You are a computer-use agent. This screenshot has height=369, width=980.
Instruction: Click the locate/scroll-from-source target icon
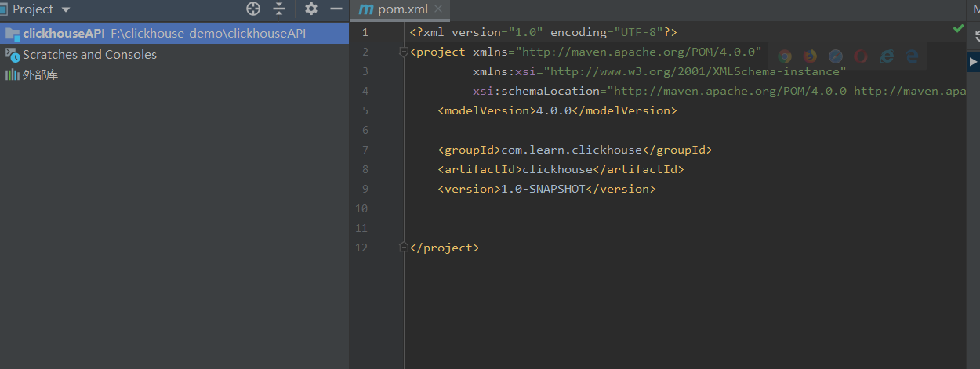[x=252, y=9]
